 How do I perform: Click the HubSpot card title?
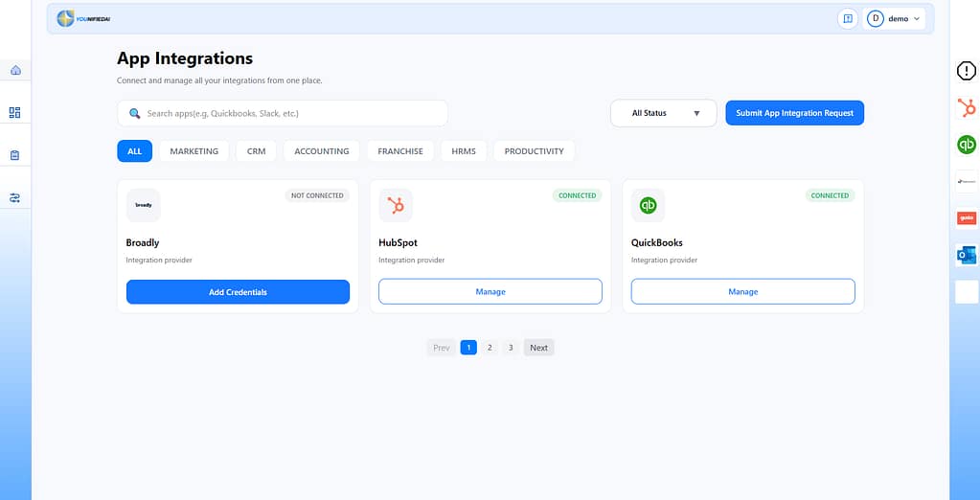tap(398, 242)
